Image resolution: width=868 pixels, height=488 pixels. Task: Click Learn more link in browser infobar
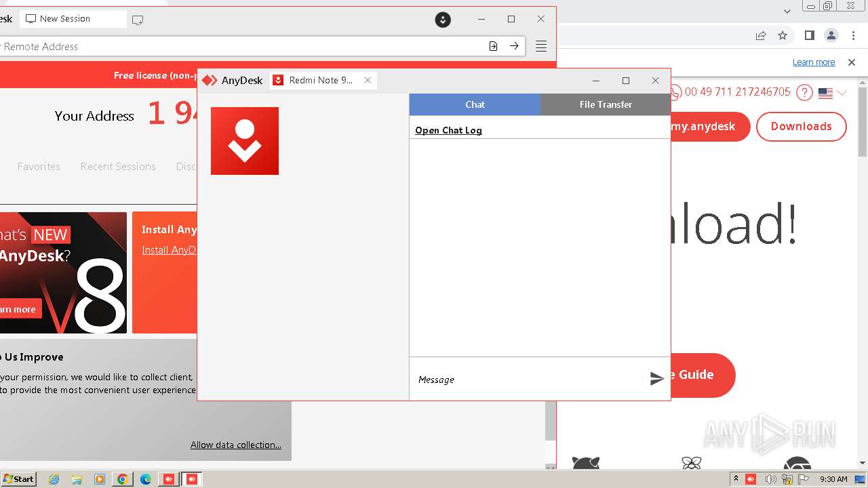pyautogui.click(x=814, y=62)
